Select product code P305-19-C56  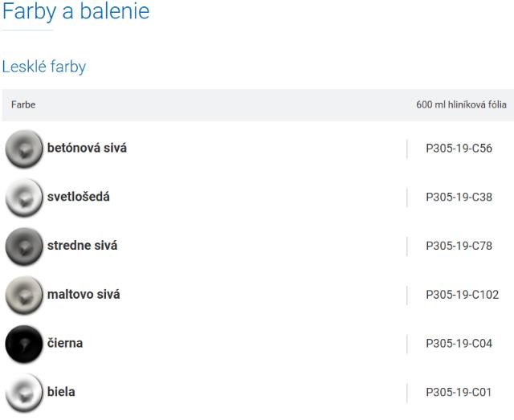(x=459, y=148)
